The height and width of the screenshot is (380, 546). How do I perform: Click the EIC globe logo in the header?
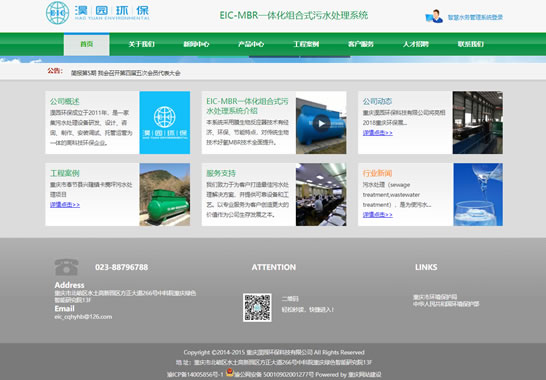pos(57,13)
